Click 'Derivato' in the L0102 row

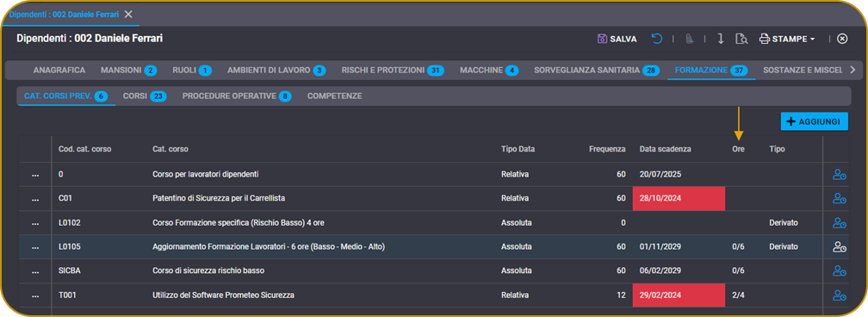tap(784, 223)
